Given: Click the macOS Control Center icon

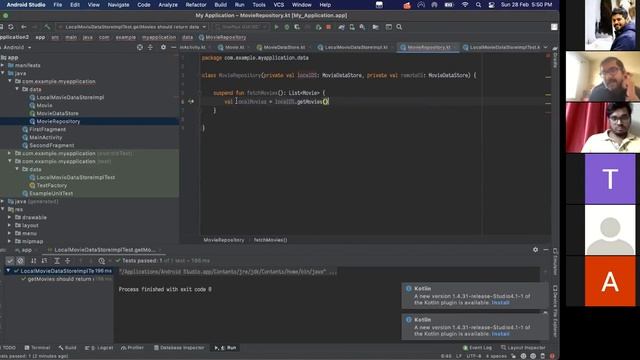Looking at the screenshot, I should [x=491, y=5].
